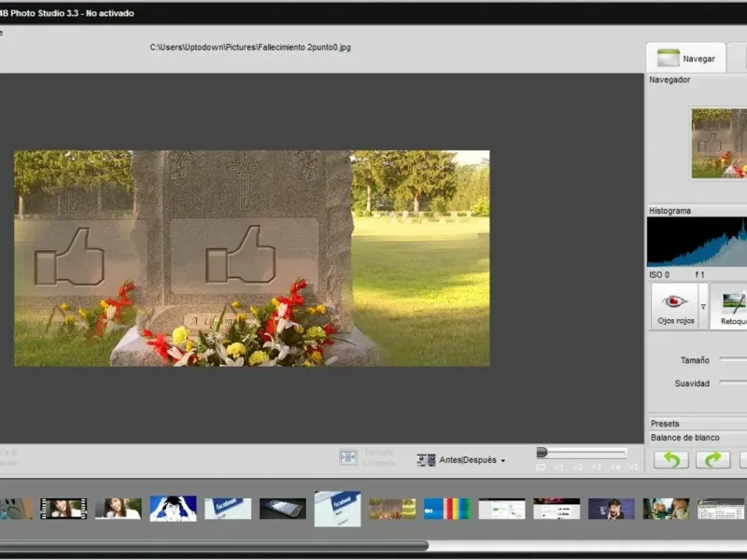Open the Antes|Después dropdown arrow

click(x=503, y=461)
